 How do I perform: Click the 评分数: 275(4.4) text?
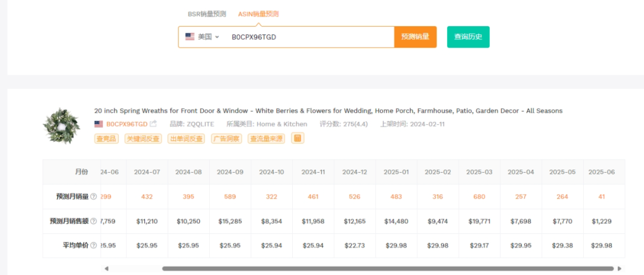point(345,124)
